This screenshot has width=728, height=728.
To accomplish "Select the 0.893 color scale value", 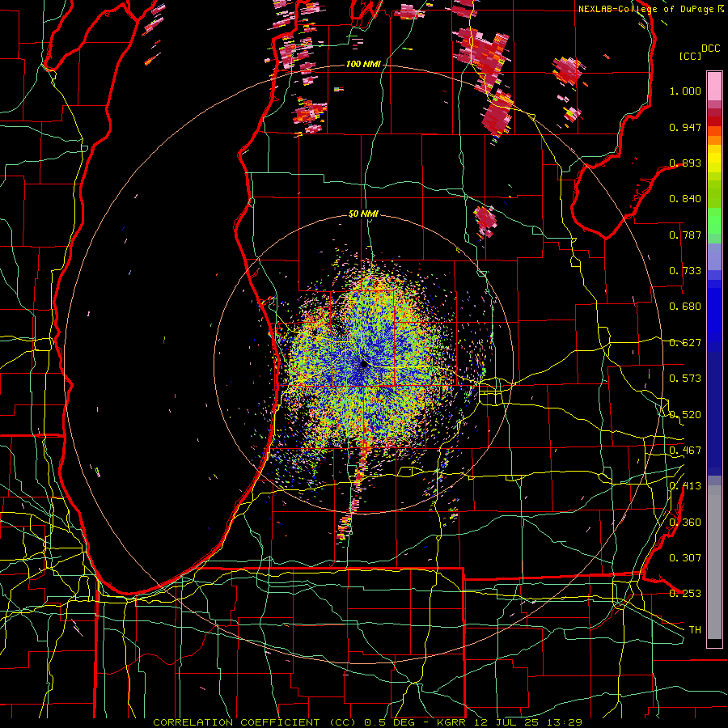I will click(685, 163).
